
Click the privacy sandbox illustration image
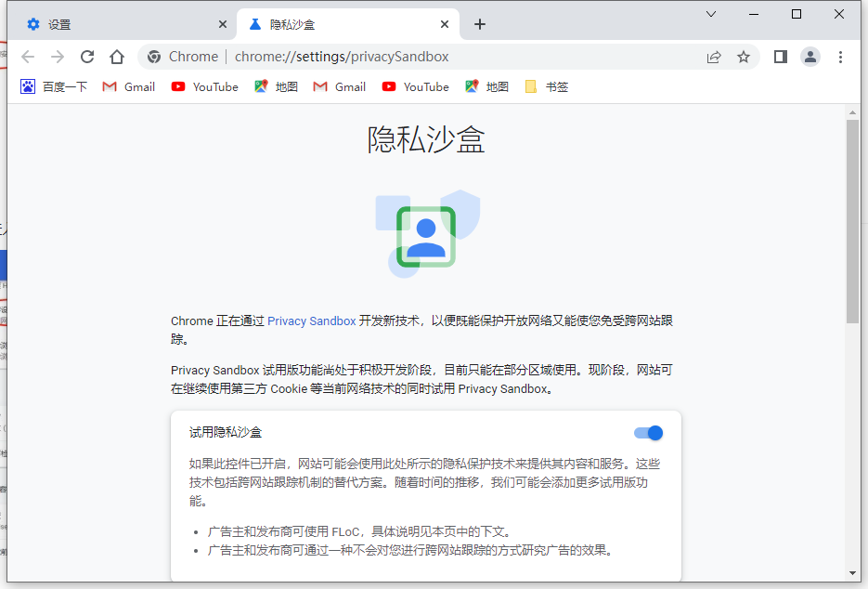(x=427, y=233)
